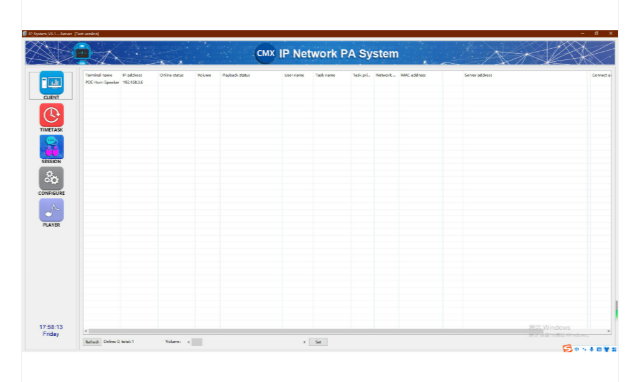The height and width of the screenshot is (382, 631).
Task: Click the orange Sogou input method tray icon
Action: click(567, 349)
